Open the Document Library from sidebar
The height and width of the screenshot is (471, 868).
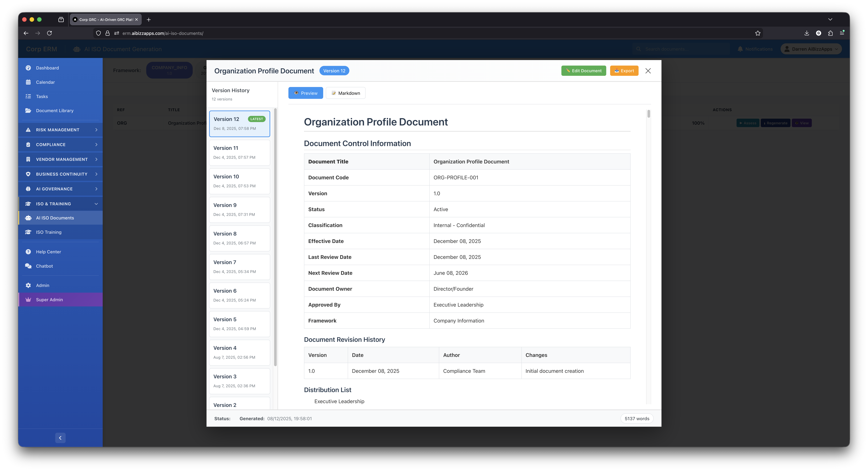pos(55,110)
